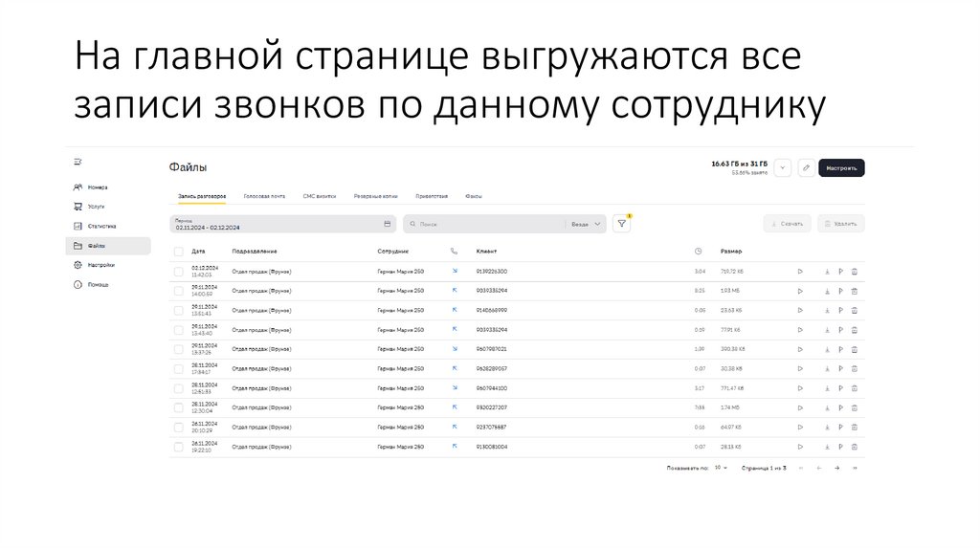Switch to the Запись разговоров tab
Viewport: 980px width, 549px height.
pyautogui.click(x=201, y=196)
